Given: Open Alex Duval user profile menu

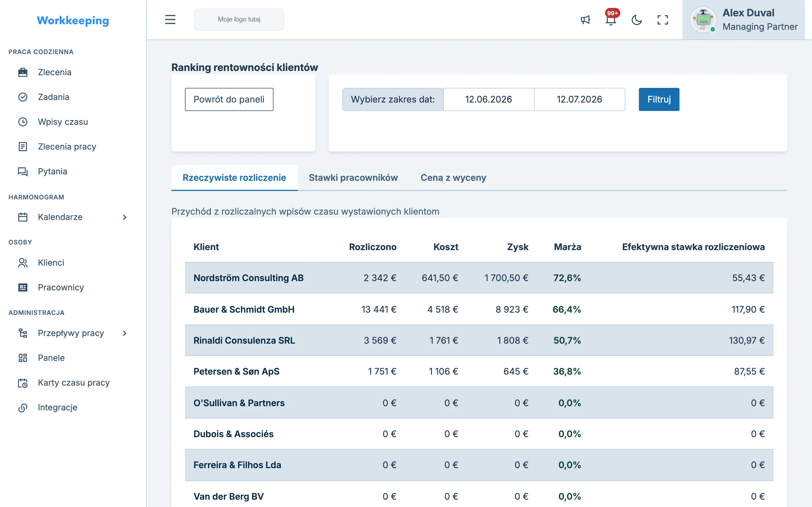Looking at the screenshot, I should pos(743,20).
